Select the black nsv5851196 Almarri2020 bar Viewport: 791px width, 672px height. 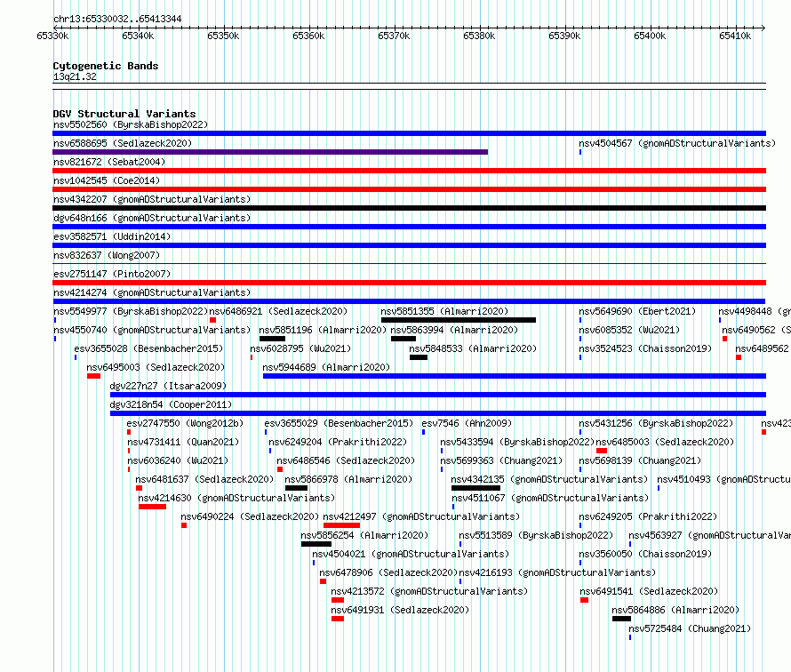(273, 339)
